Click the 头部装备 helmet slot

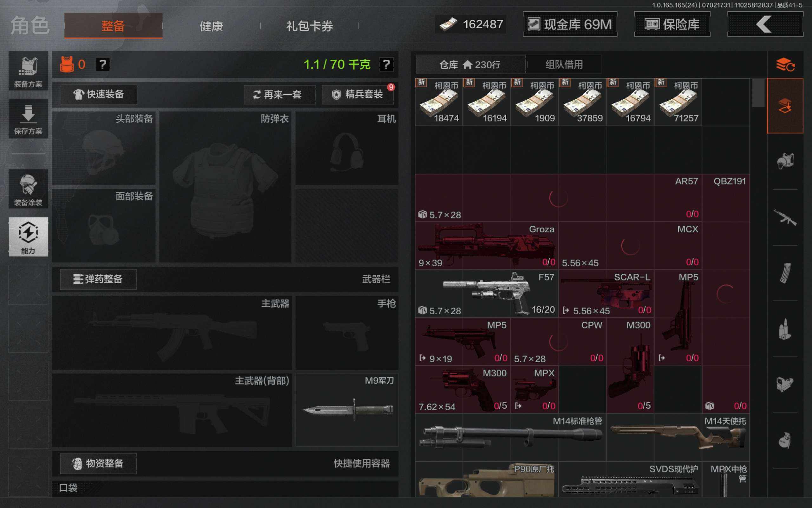[104, 148]
